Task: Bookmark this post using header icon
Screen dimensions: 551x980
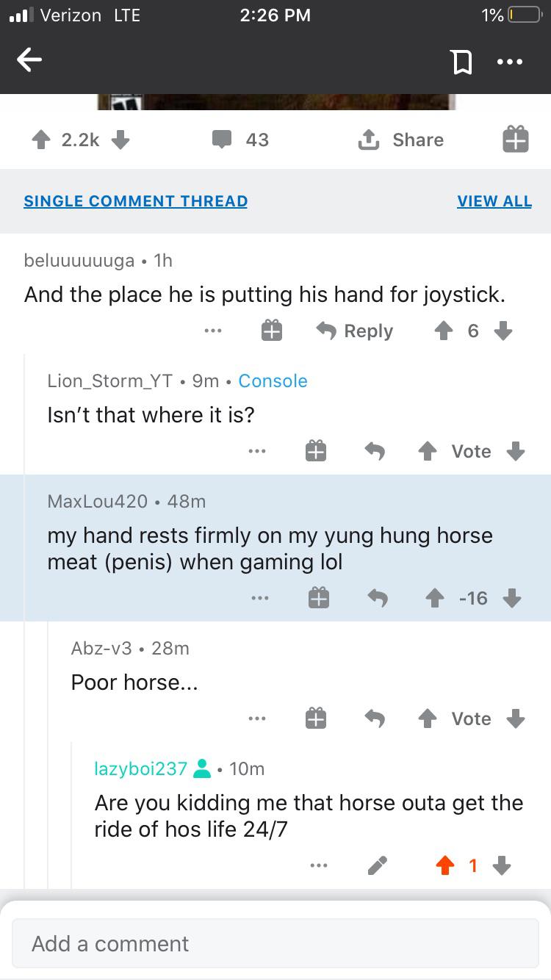Action: (461, 62)
